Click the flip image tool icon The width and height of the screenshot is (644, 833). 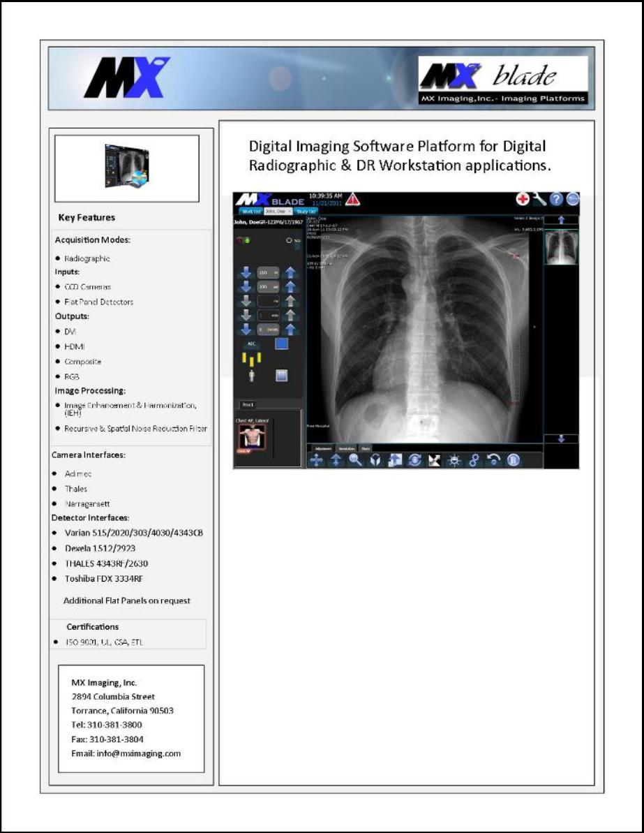pos(375,460)
